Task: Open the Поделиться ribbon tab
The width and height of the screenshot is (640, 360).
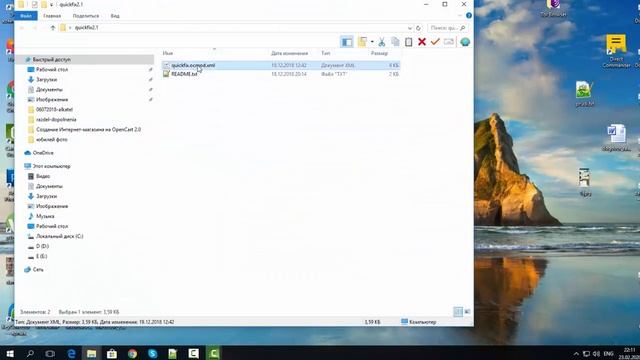Action: 86,16
